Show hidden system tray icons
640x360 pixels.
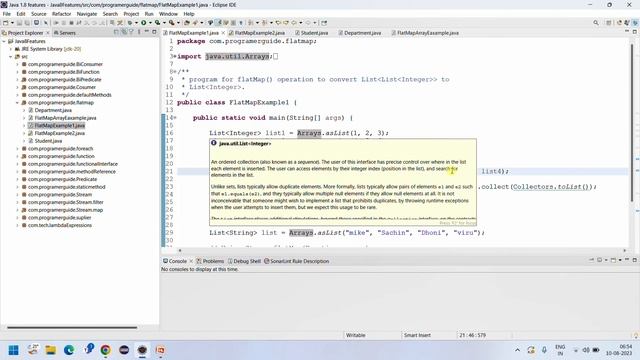pyautogui.click(x=517, y=350)
